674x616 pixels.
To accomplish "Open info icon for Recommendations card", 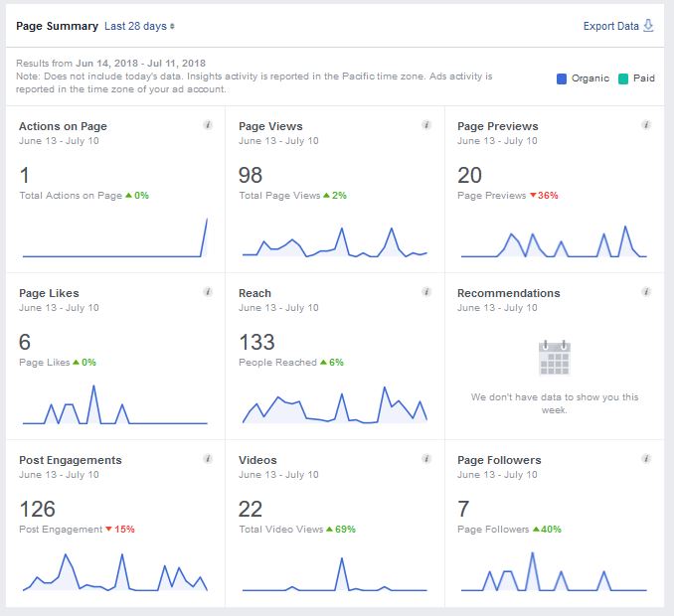I will tap(646, 292).
